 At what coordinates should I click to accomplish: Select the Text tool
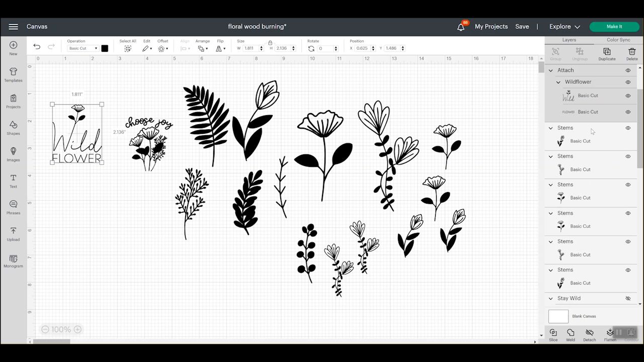[13, 180]
